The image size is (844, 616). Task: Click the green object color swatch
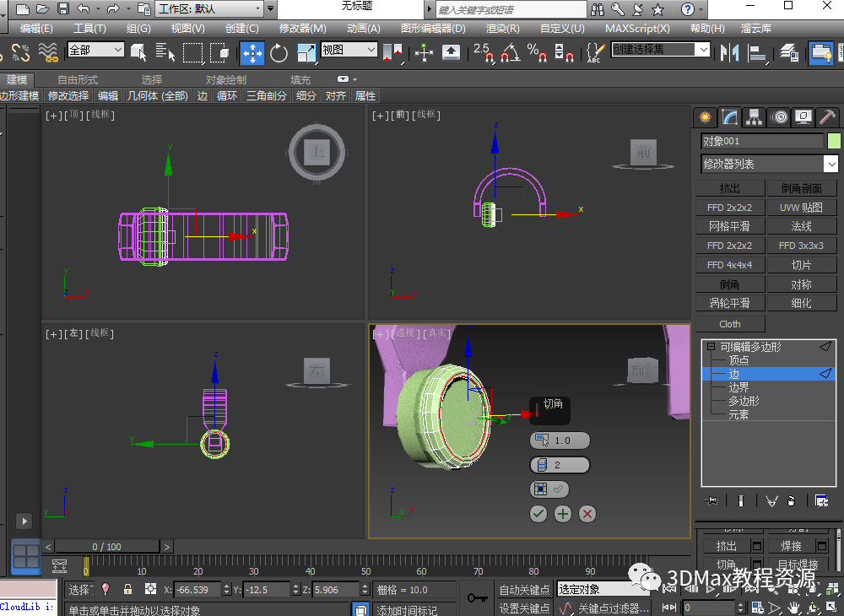tap(834, 141)
